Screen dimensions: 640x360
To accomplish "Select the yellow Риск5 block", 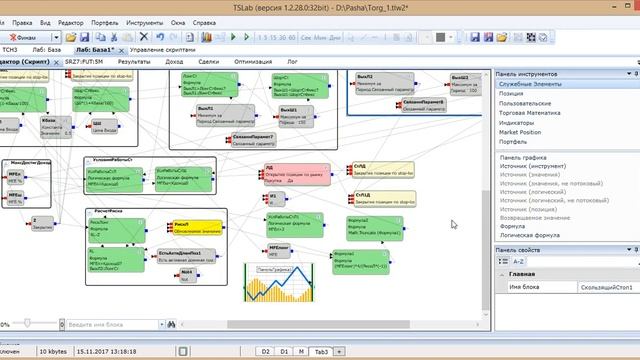I will coord(198,228).
